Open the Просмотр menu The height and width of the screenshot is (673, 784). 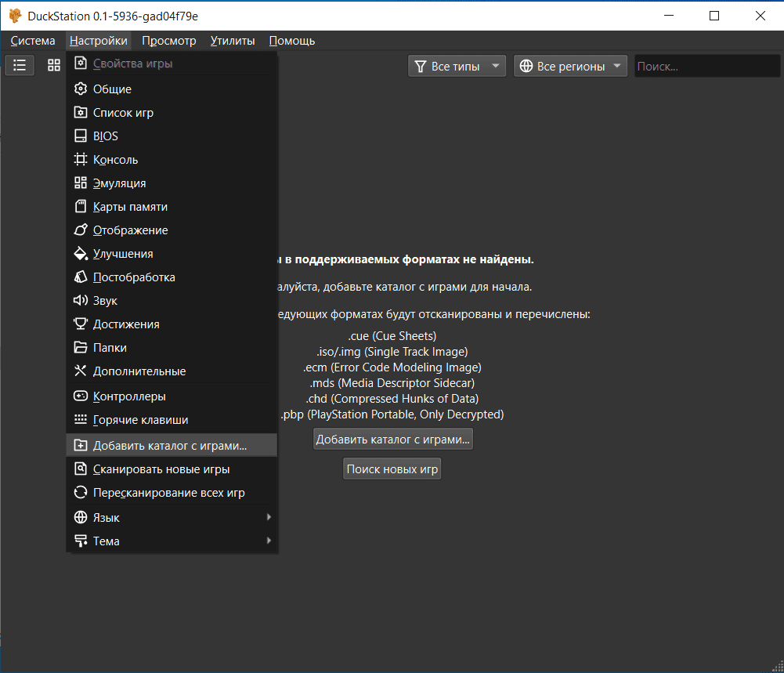click(x=169, y=41)
